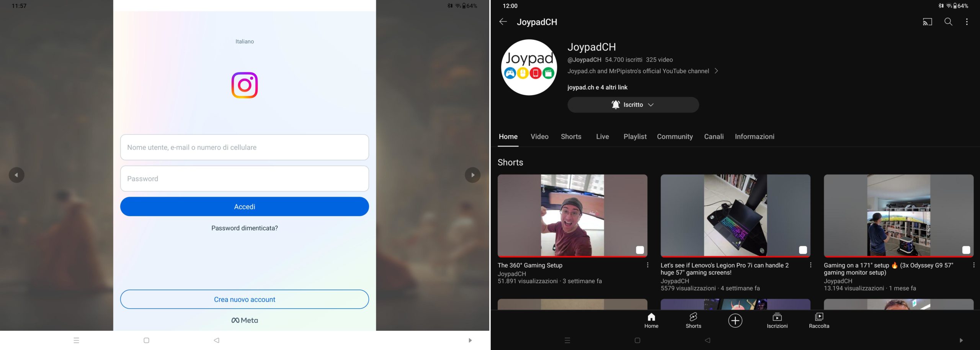Switch to the Informazioni channel tab
This screenshot has height=350, width=980.
pos(754,137)
